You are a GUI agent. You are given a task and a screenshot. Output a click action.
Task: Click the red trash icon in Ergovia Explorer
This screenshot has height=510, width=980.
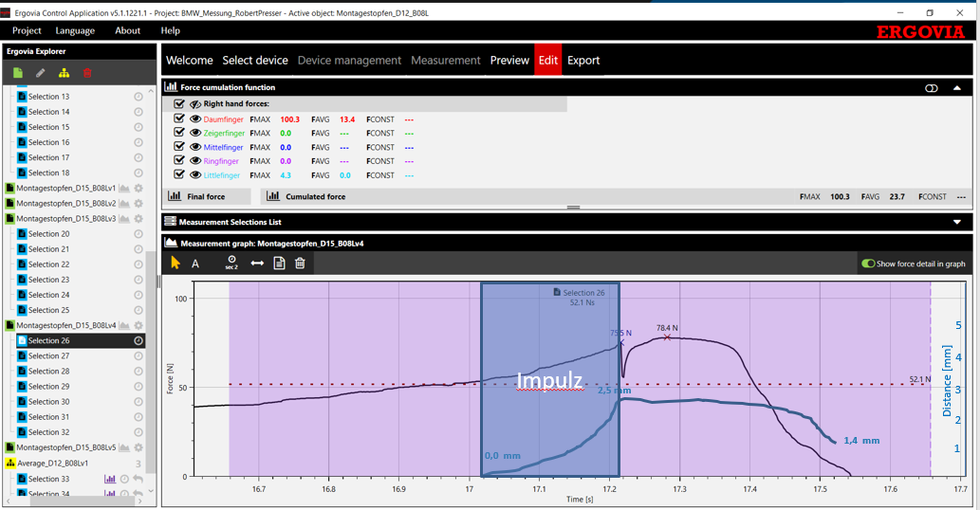click(86, 73)
